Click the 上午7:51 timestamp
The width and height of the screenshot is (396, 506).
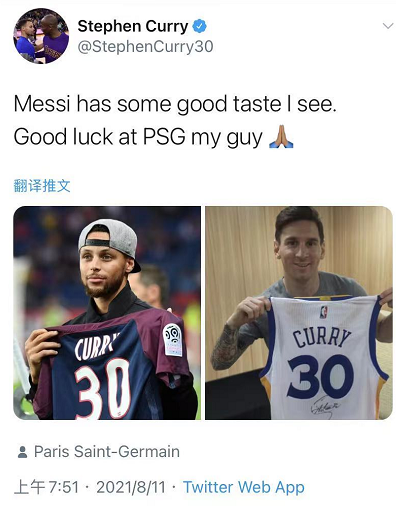point(46,487)
